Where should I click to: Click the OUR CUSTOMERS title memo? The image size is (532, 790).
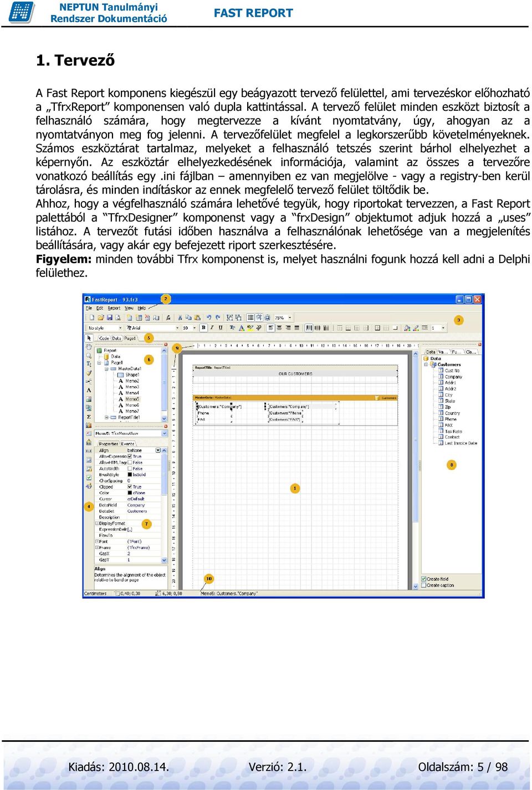[295, 374]
